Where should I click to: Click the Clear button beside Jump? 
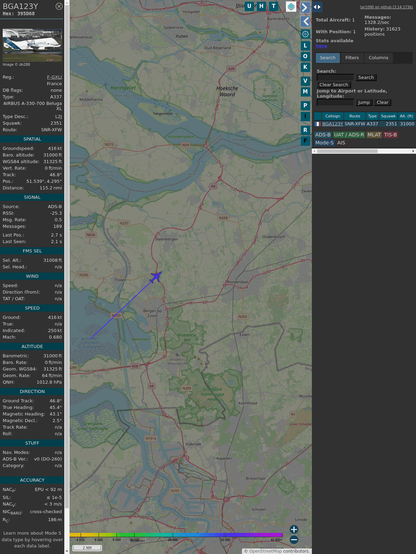click(382, 102)
